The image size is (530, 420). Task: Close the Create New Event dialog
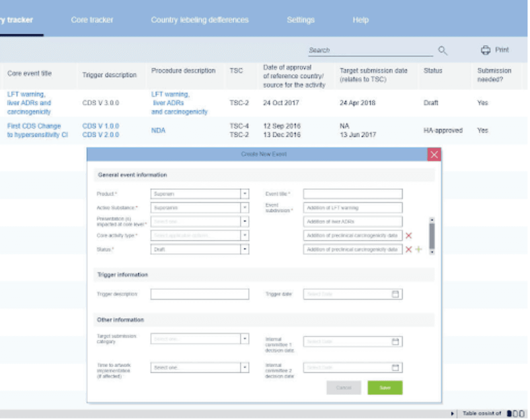[434, 154]
